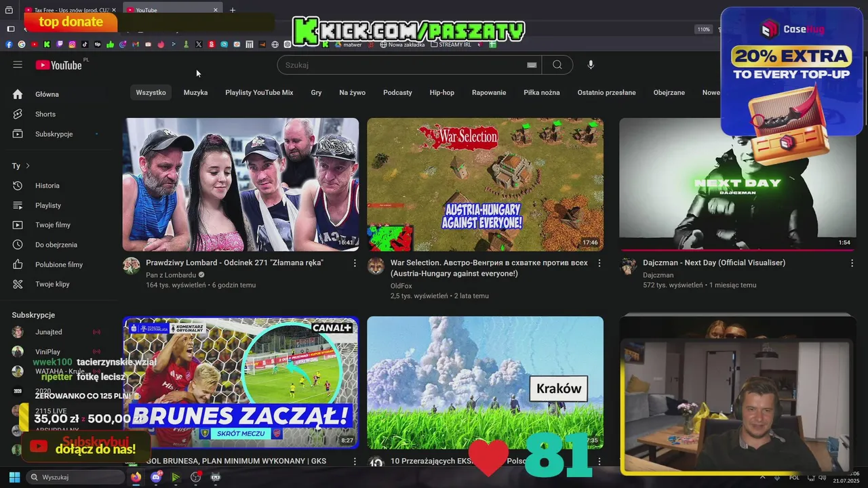The width and height of the screenshot is (868, 488).
Task: Open options menu for Prawdziwy Lombard video
Action: (354, 263)
